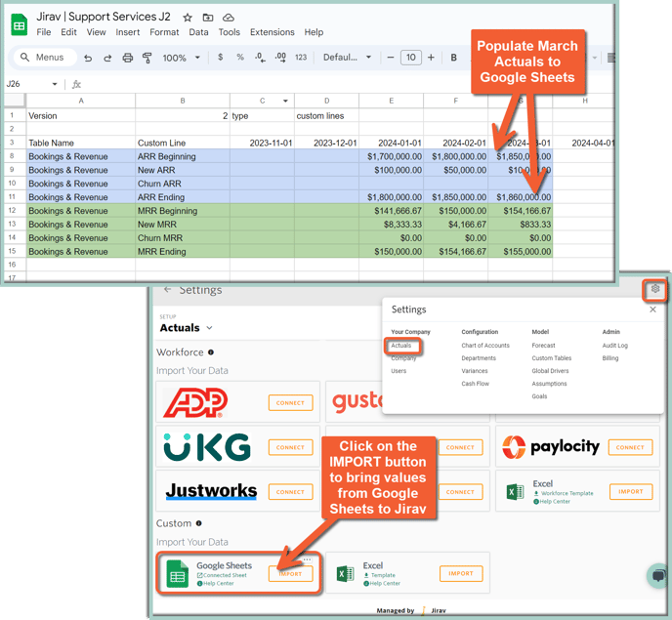Screen dimensions: 672x620
Task: Select Actuals in the Settings popup
Action: coord(401,346)
